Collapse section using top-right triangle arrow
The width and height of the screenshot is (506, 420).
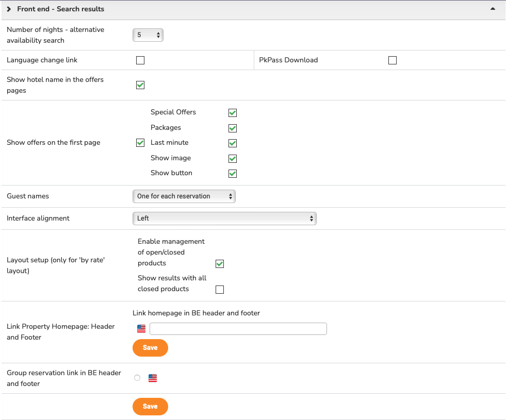pos(493,9)
